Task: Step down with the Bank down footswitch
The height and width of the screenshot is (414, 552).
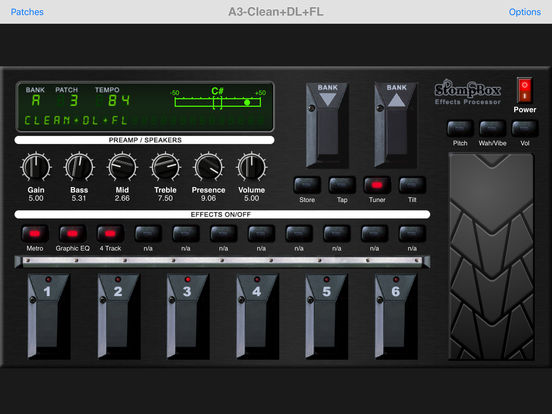Action: pos(327,125)
